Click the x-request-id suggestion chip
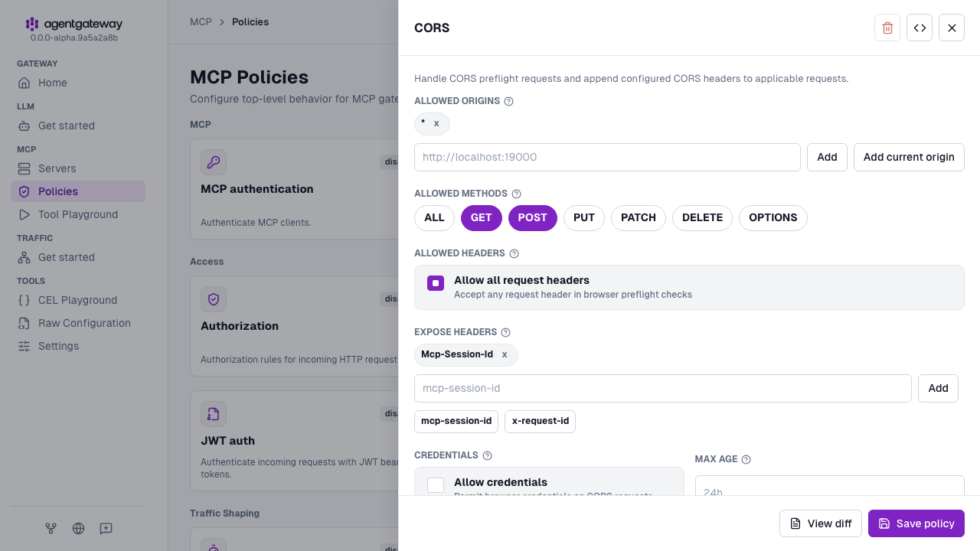Screen dimensions: 980x551 pos(540,421)
